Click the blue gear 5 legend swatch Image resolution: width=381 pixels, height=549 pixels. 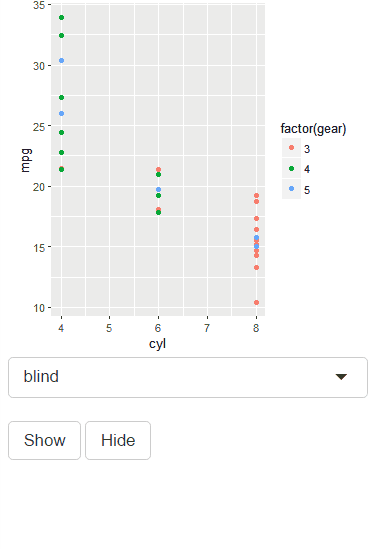[291, 189]
